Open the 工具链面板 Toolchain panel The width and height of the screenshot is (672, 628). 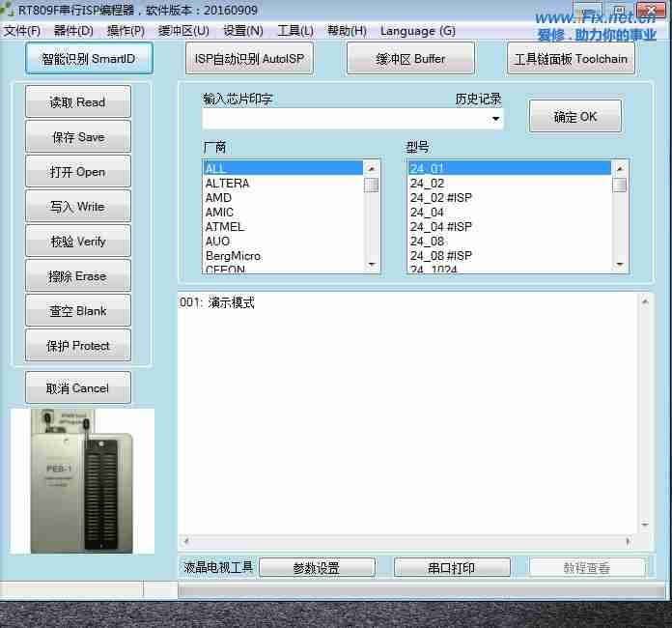(571, 59)
